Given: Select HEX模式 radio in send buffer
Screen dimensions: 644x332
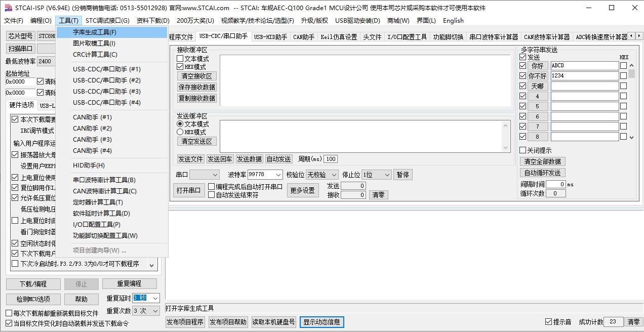Looking at the screenshot, I should pos(180,132).
